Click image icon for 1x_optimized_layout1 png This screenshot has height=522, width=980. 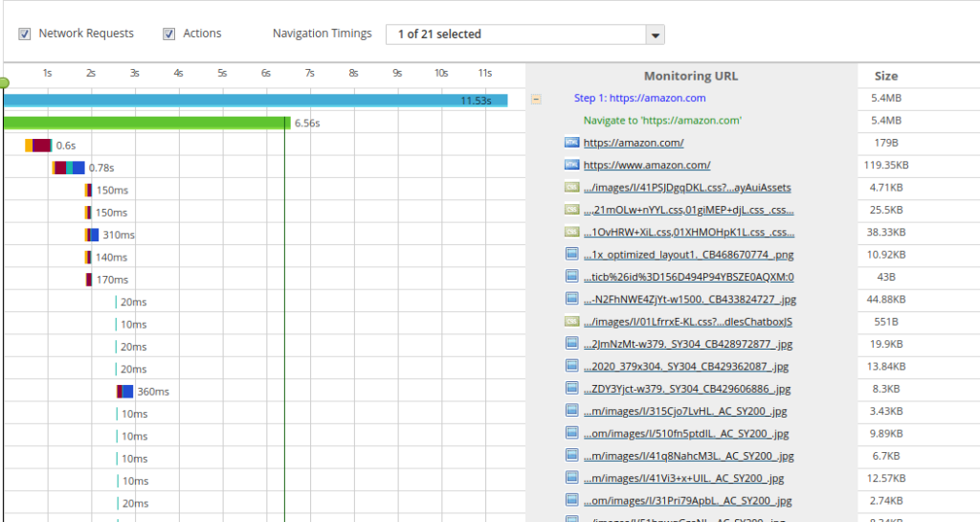pos(572,254)
